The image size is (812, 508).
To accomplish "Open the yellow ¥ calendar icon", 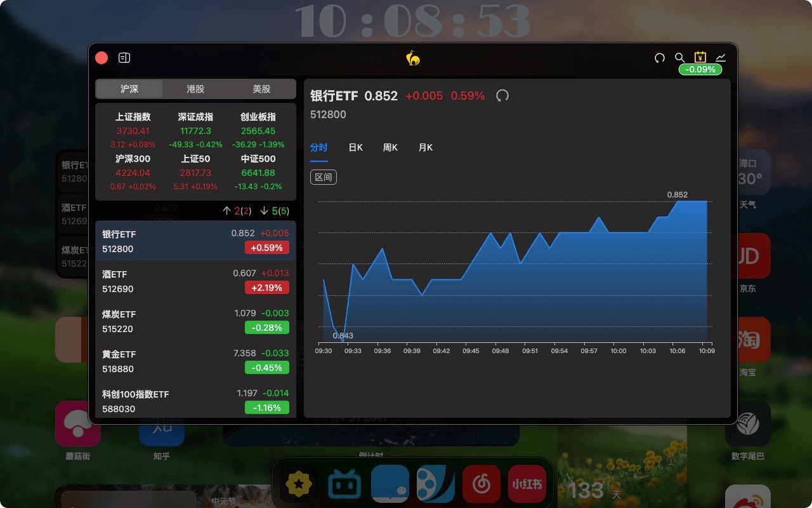I will coord(700,57).
